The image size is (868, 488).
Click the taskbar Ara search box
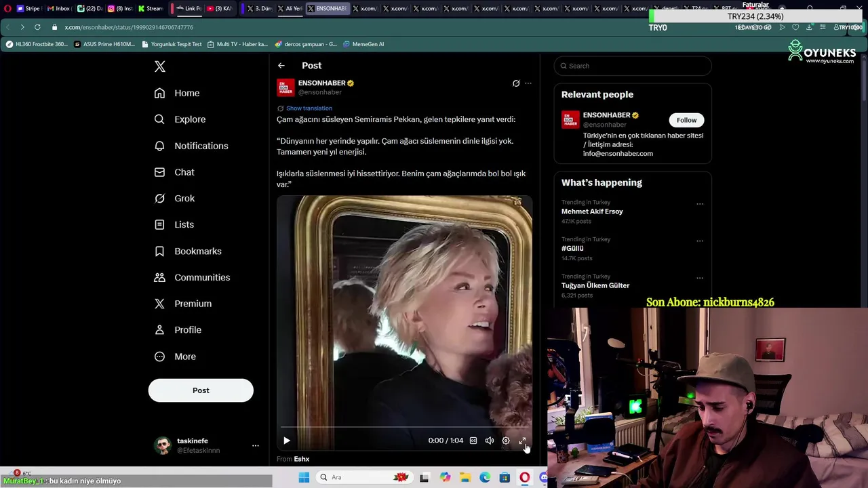[x=364, y=477]
